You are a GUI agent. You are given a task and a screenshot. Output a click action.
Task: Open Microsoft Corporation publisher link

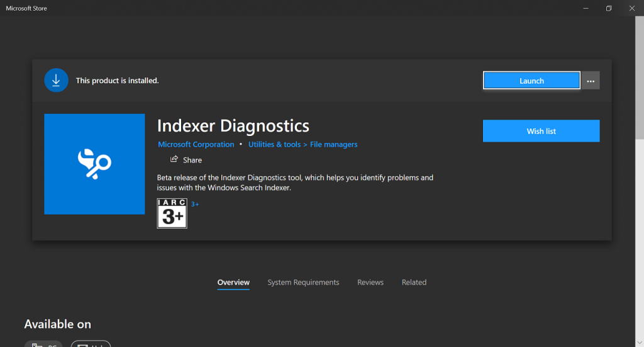tap(196, 144)
